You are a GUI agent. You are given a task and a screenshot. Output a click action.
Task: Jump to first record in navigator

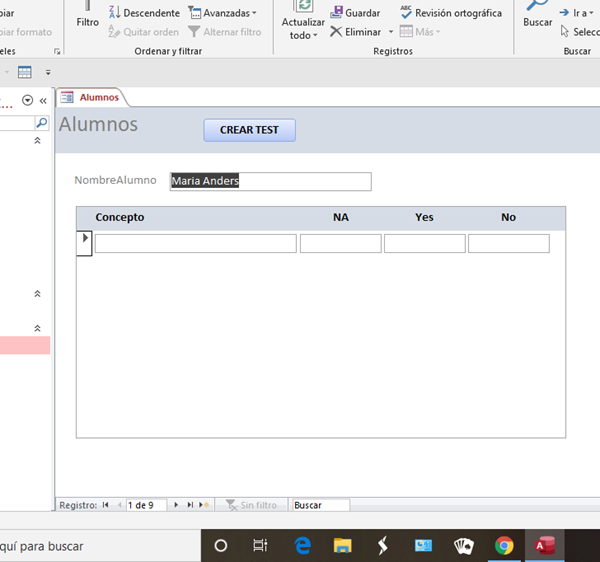point(106,505)
